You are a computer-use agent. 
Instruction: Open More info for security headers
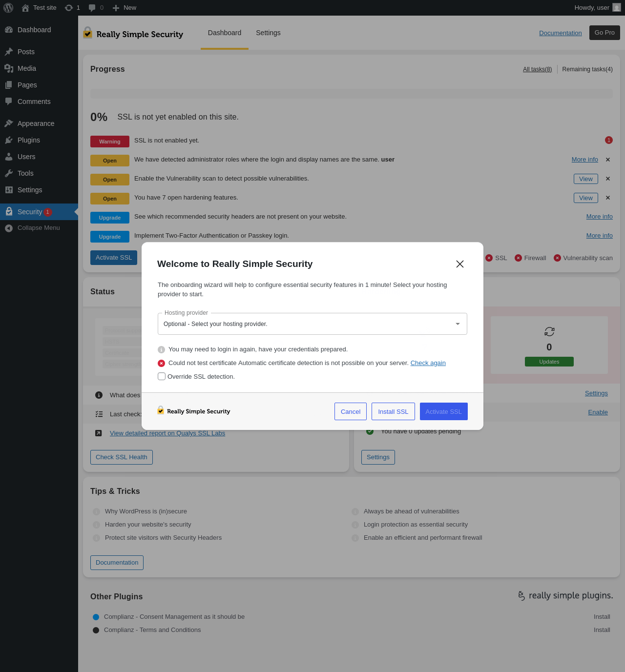click(600, 217)
